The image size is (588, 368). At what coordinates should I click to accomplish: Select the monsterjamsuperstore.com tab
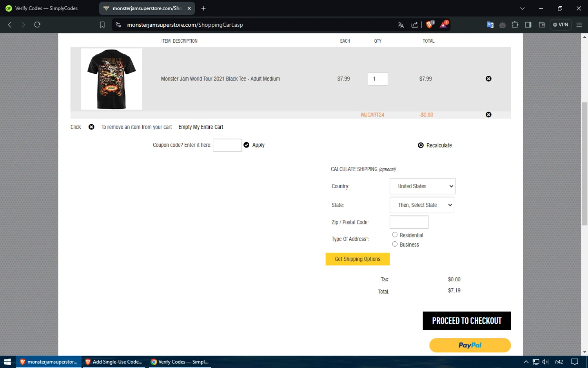[x=147, y=8]
